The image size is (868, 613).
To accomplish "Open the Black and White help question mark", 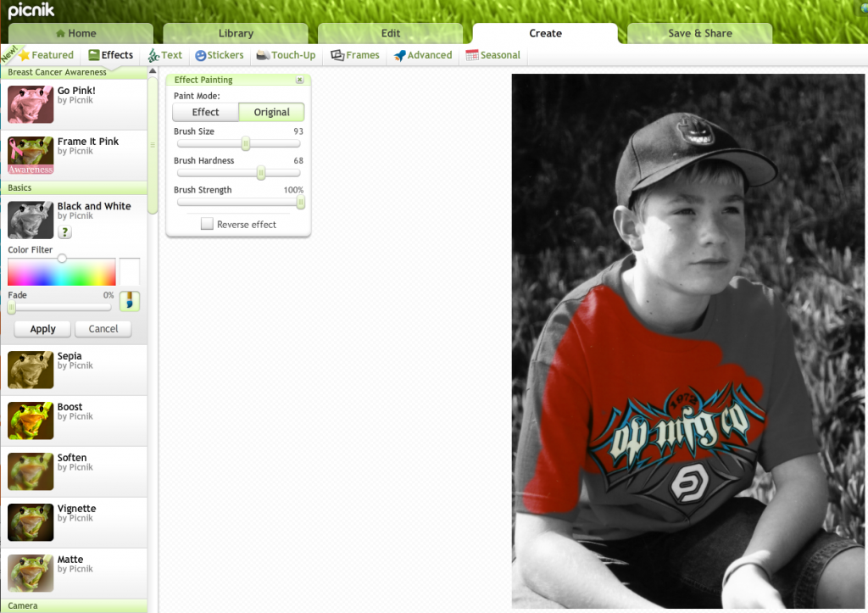I will 64,232.
